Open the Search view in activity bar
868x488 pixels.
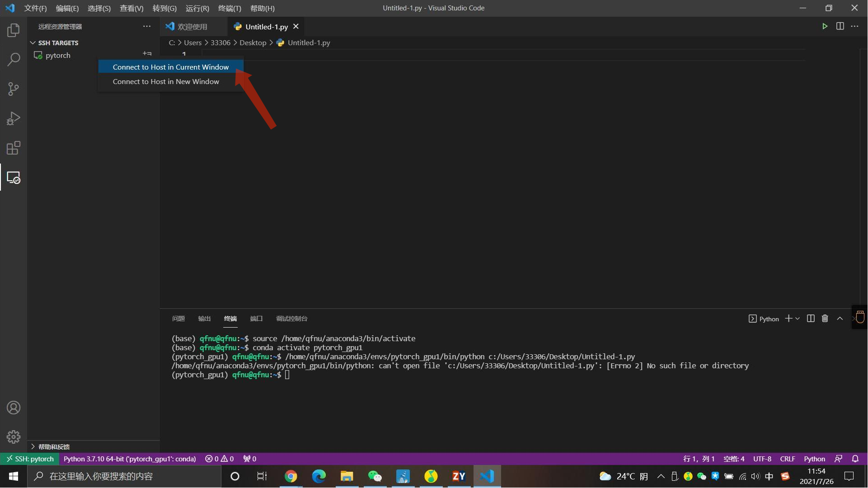click(14, 59)
